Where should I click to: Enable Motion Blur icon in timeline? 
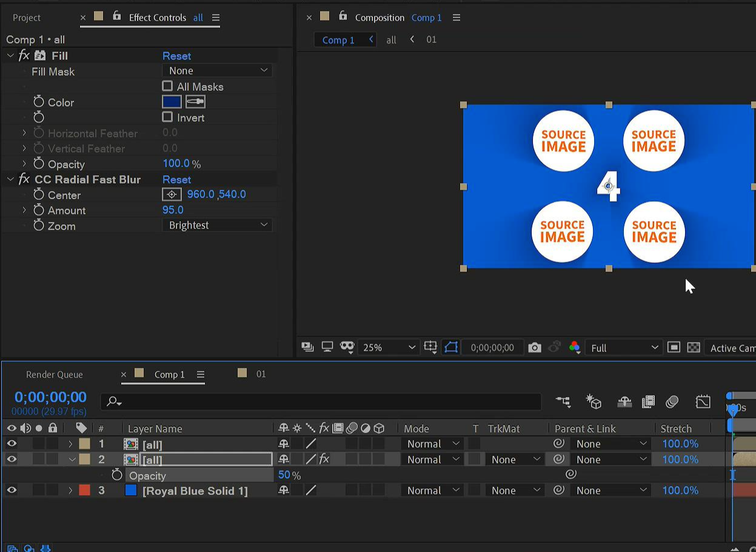tap(672, 401)
